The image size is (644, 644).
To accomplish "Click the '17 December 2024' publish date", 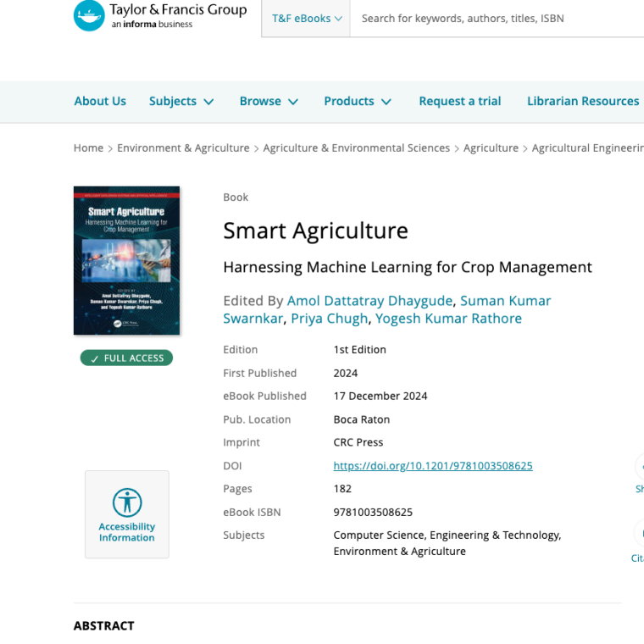I will point(380,396).
